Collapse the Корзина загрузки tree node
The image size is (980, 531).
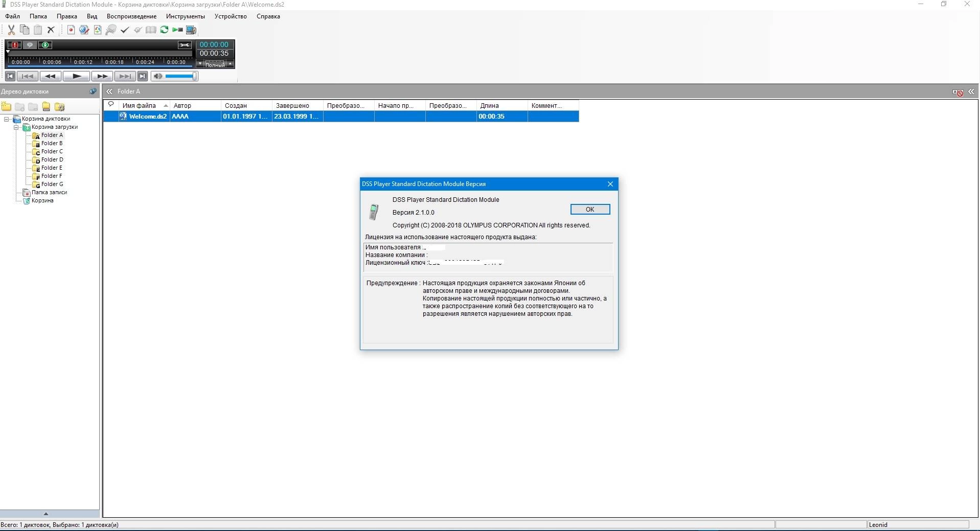tap(16, 127)
